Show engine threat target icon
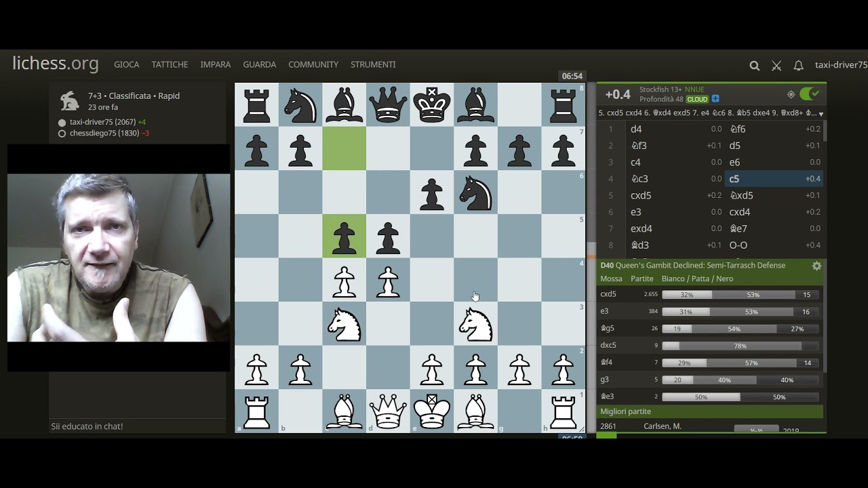The width and height of the screenshot is (868, 488). point(791,94)
